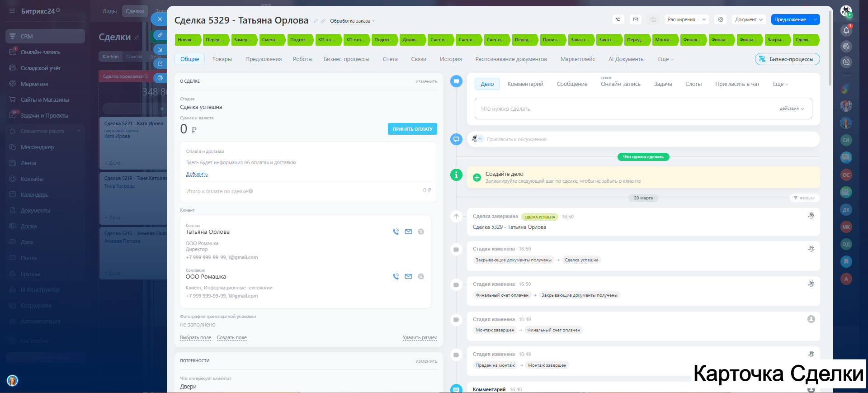Open the Обработка заказа pipeline dropdown
This screenshot has width=868, height=393.
tap(352, 21)
